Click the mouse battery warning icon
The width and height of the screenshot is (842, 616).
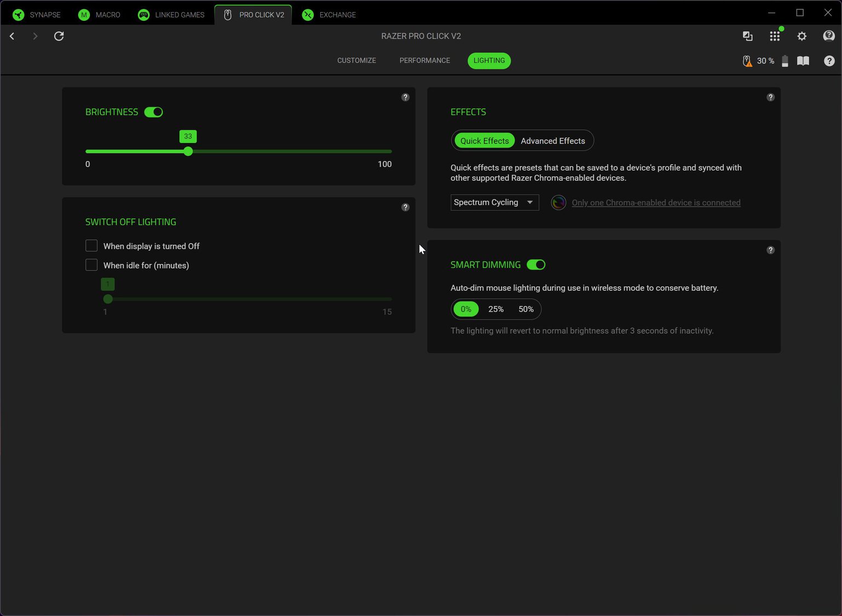(747, 61)
